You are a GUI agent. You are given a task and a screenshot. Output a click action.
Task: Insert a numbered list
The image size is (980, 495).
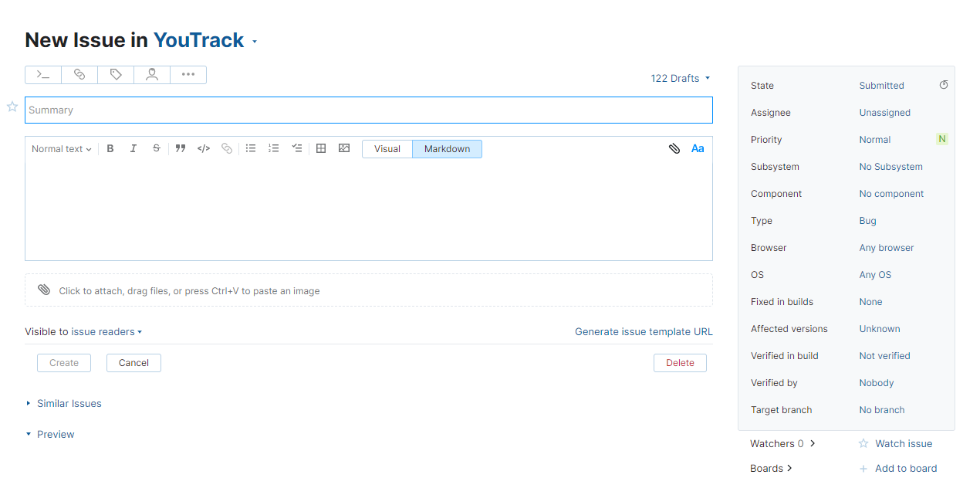(273, 148)
